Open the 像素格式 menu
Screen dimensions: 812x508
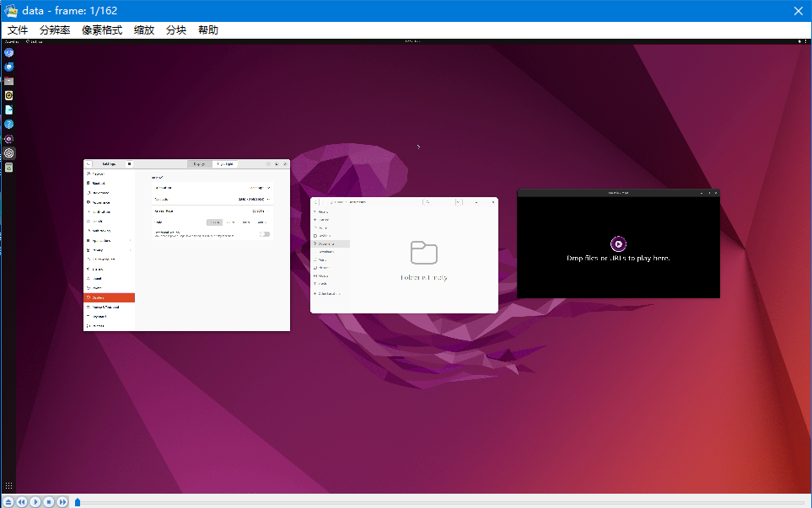click(x=102, y=30)
